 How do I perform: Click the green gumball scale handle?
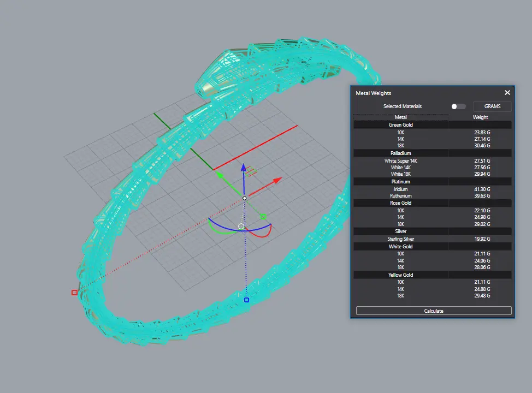tap(263, 217)
